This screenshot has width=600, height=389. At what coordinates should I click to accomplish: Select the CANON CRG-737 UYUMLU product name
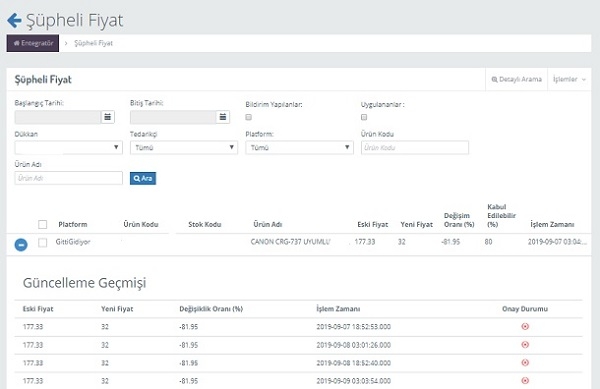click(x=290, y=242)
